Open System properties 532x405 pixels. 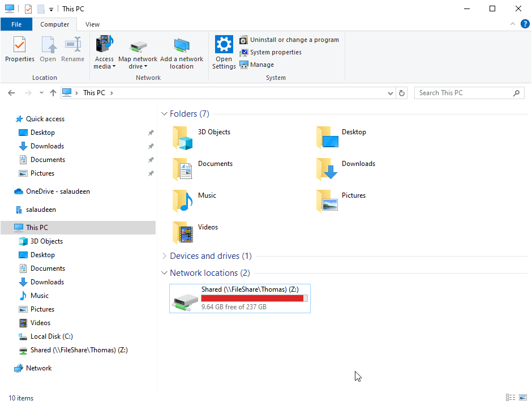[271, 52]
